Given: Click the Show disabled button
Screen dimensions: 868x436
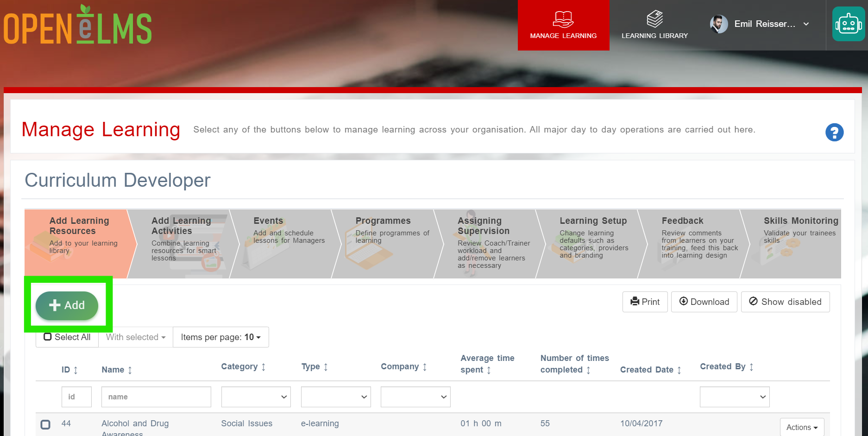Looking at the screenshot, I should click(x=785, y=302).
